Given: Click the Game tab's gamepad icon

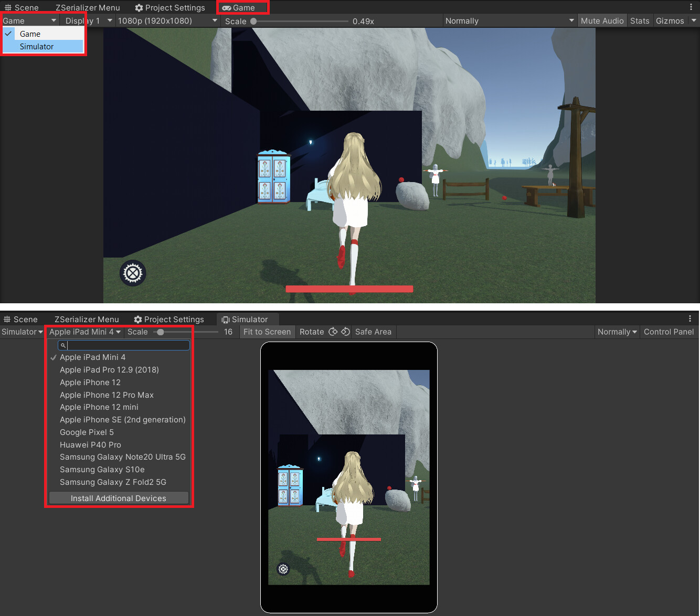Looking at the screenshot, I should coord(227,7).
